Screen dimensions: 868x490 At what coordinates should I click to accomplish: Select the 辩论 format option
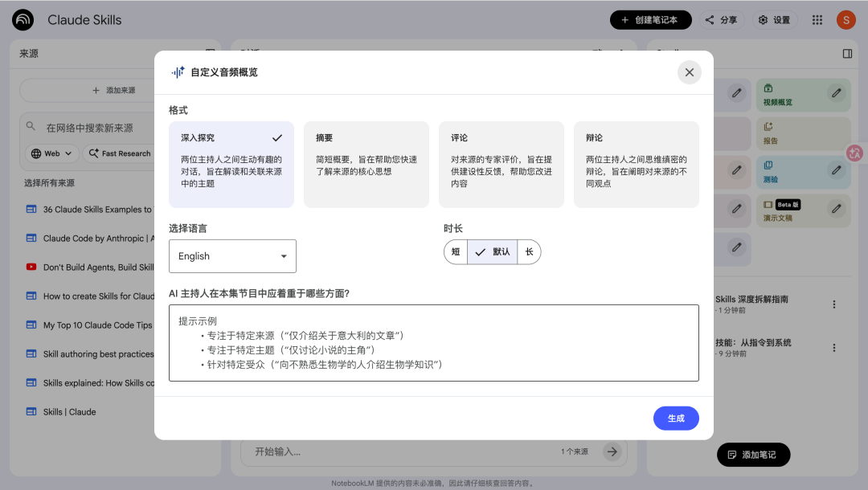[636, 165]
